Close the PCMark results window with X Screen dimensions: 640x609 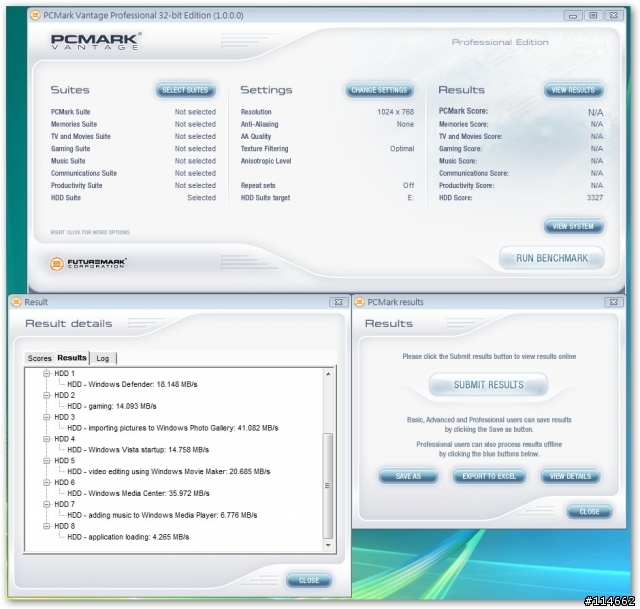coord(613,302)
